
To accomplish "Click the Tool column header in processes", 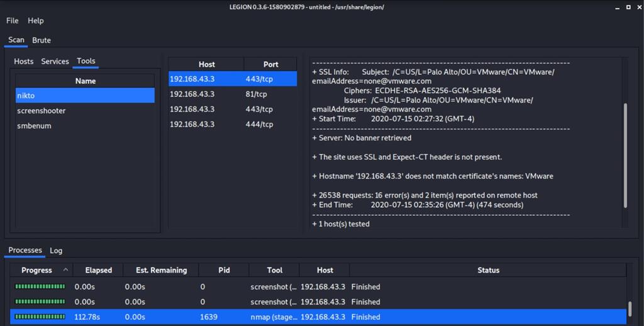I will coord(274,270).
